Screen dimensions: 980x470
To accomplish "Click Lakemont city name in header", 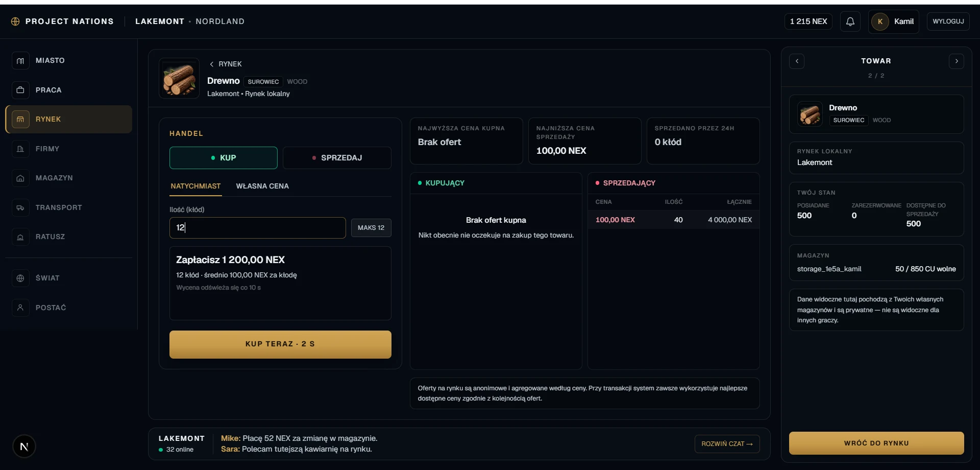I will tap(160, 21).
